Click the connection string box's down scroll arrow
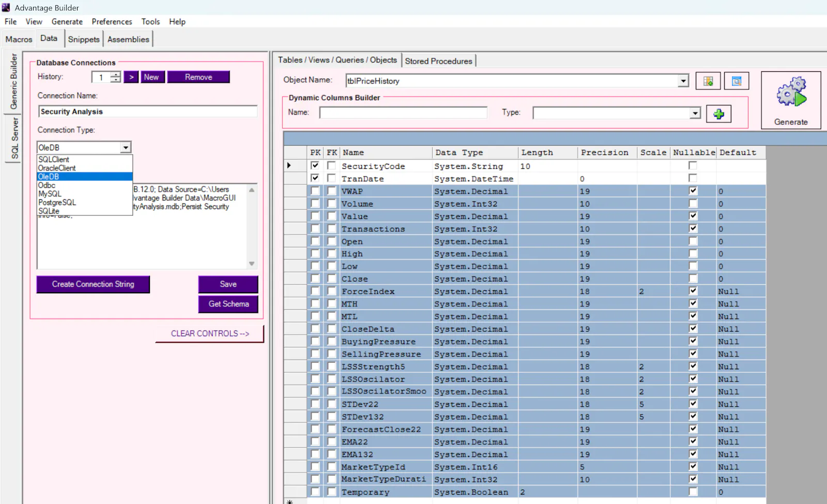The height and width of the screenshot is (504, 827). pos(252,263)
